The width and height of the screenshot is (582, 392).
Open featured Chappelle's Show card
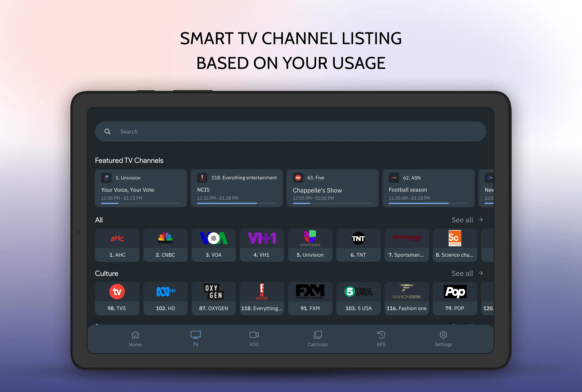[x=333, y=188]
